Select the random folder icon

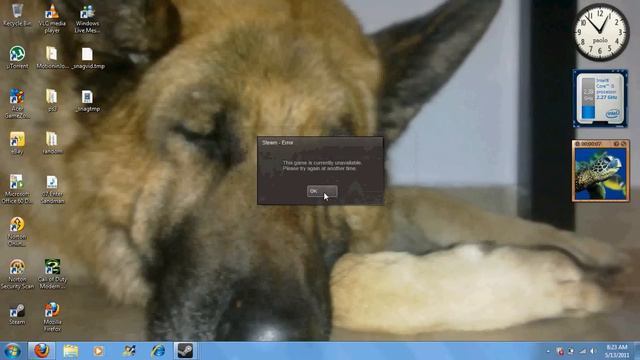[x=52, y=143]
